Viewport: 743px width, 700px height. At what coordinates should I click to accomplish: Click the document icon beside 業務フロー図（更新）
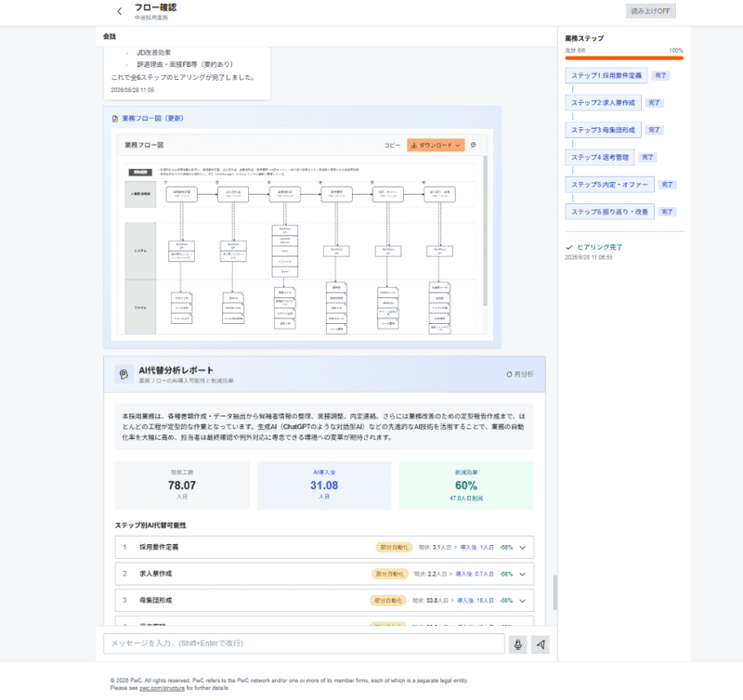(x=115, y=119)
